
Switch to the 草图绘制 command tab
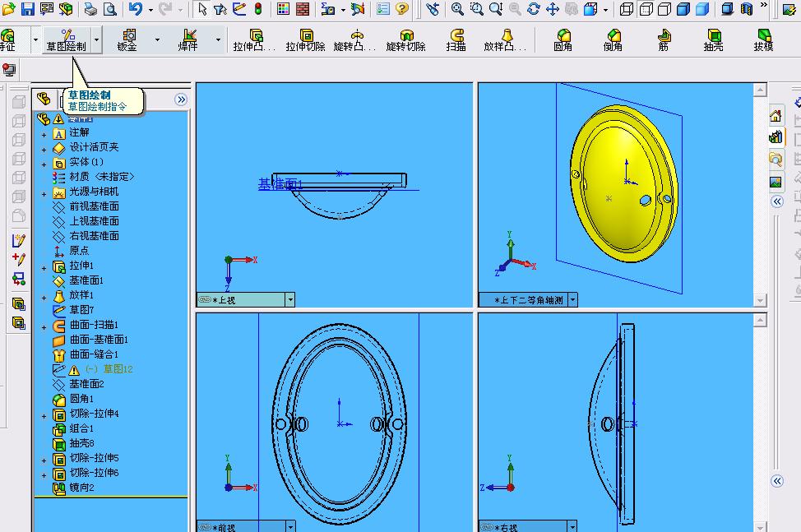point(67,40)
